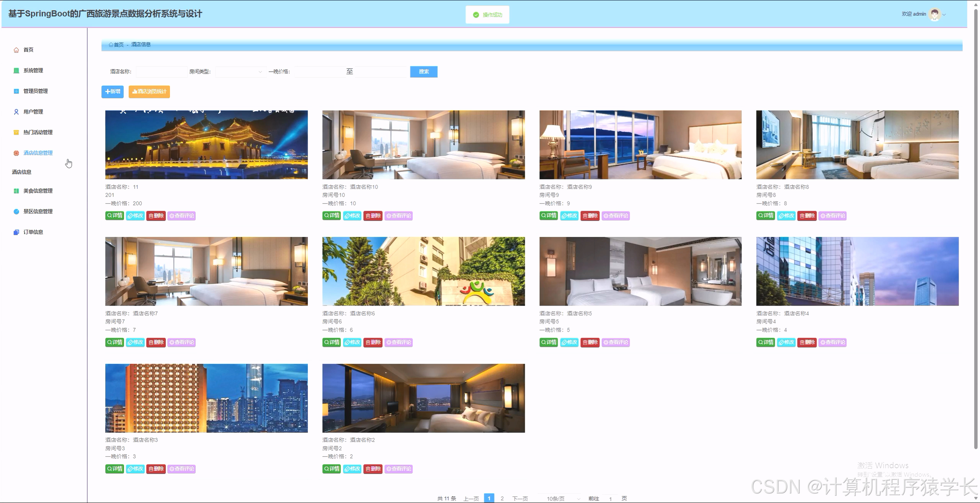Viewport: 980px width, 503px height.
Task: Click into the 酒店名称 search field
Action: coord(161,72)
